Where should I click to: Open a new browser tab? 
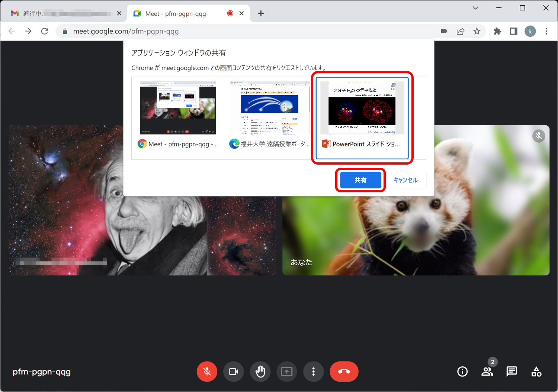pos(261,13)
